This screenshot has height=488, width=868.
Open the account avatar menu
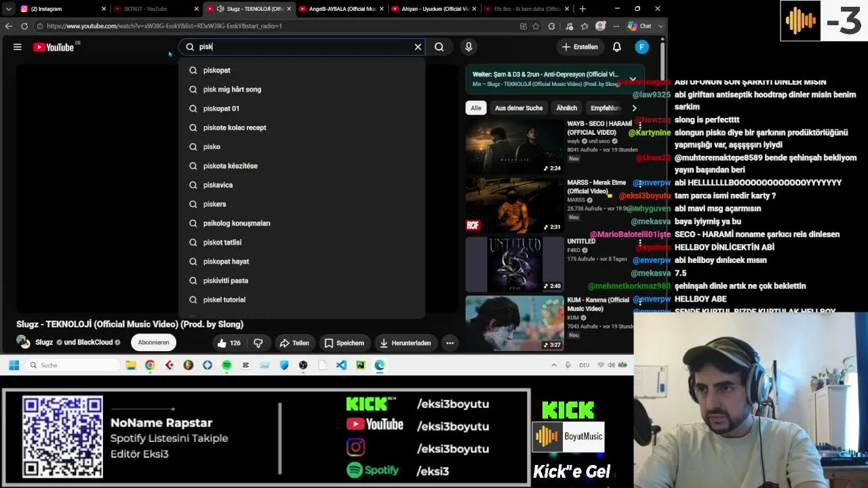642,47
